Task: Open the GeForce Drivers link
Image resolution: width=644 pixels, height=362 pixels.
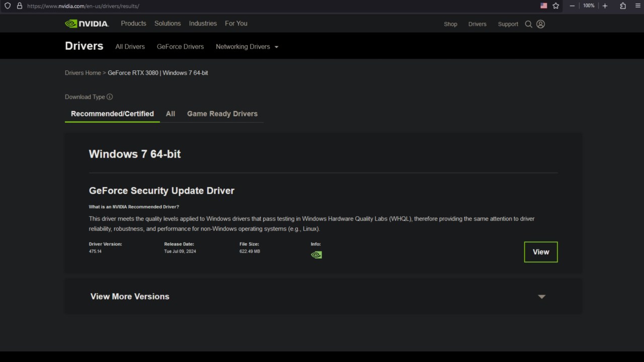Action: point(180,47)
